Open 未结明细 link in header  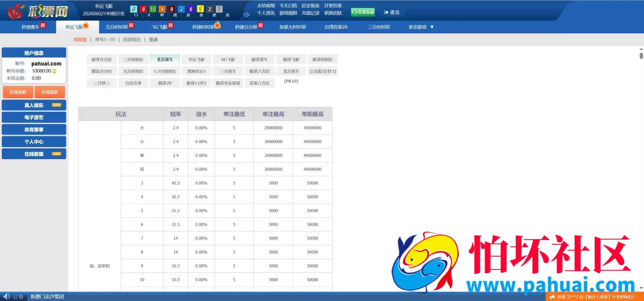pos(266,6)
